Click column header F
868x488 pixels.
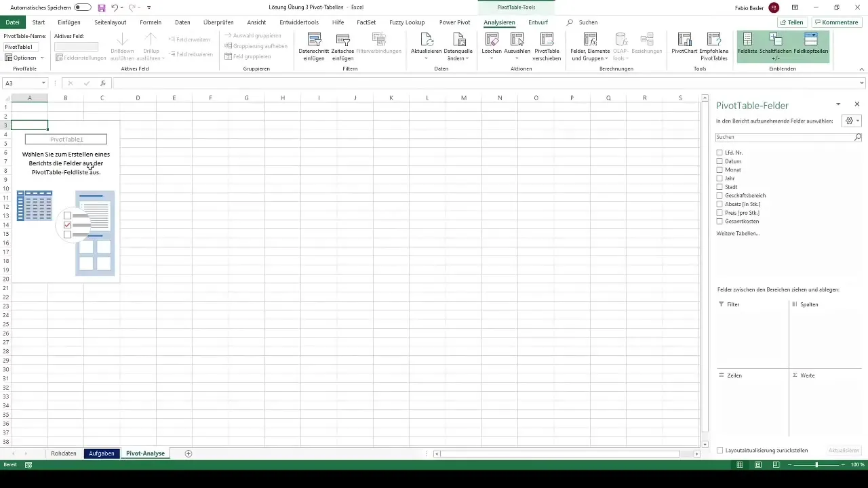tap(210, 98)
